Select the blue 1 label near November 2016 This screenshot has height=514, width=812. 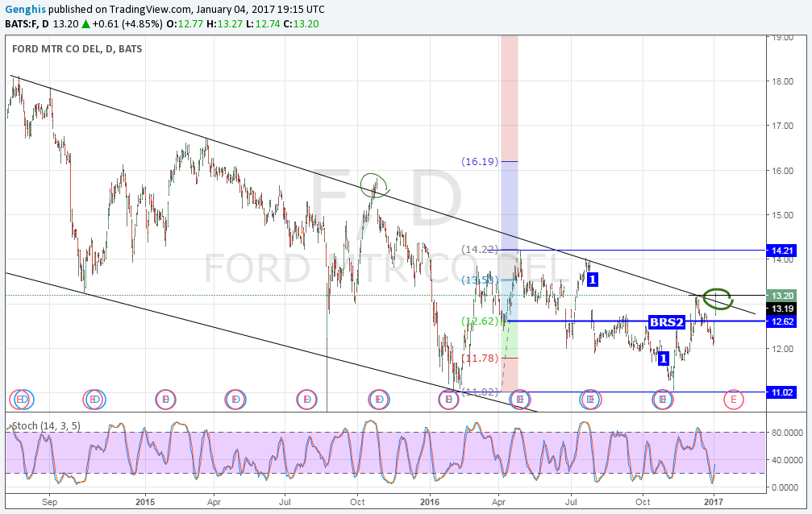coord(664,359)
